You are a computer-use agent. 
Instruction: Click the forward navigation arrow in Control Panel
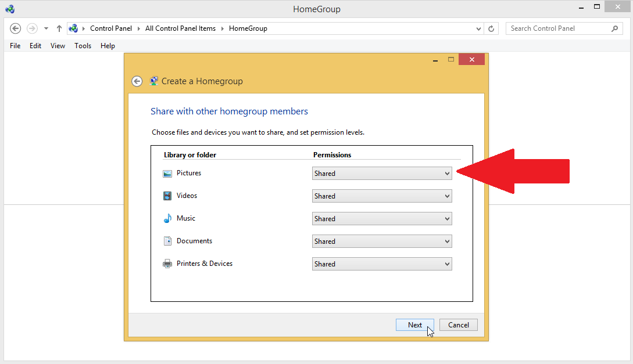33,28
